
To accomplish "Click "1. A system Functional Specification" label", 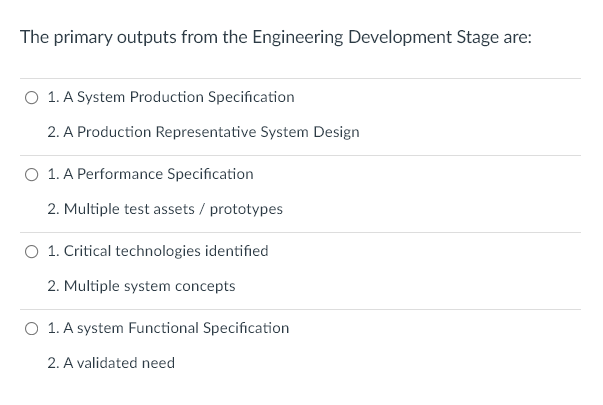I will click(x=168, y=328).
